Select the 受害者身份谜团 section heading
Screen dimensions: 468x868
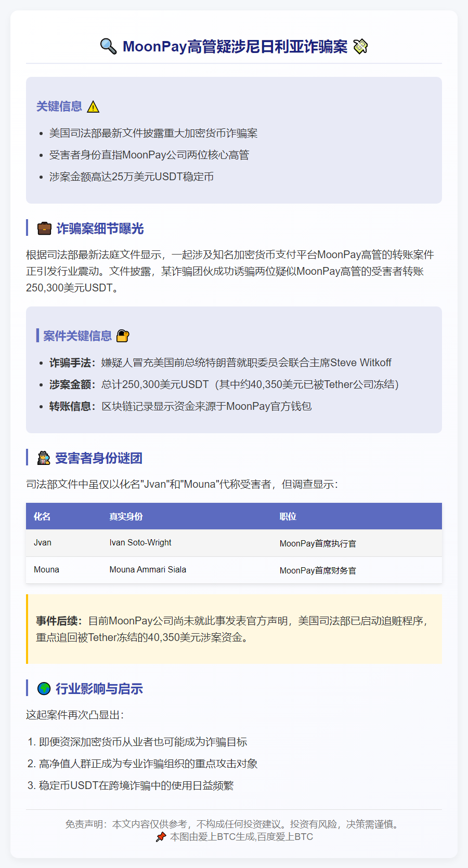click(x=99, y=458)
